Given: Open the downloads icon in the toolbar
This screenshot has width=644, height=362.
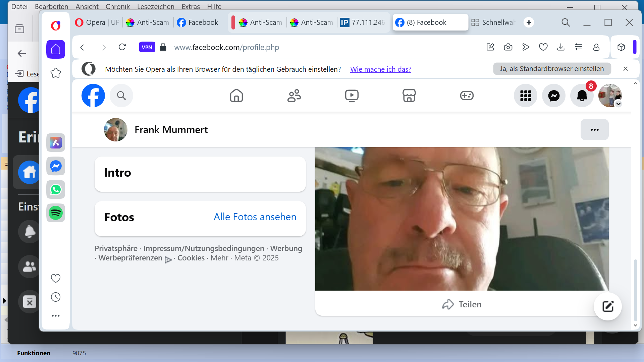Looking at the screenshot, I should click(x=561, y=47).
